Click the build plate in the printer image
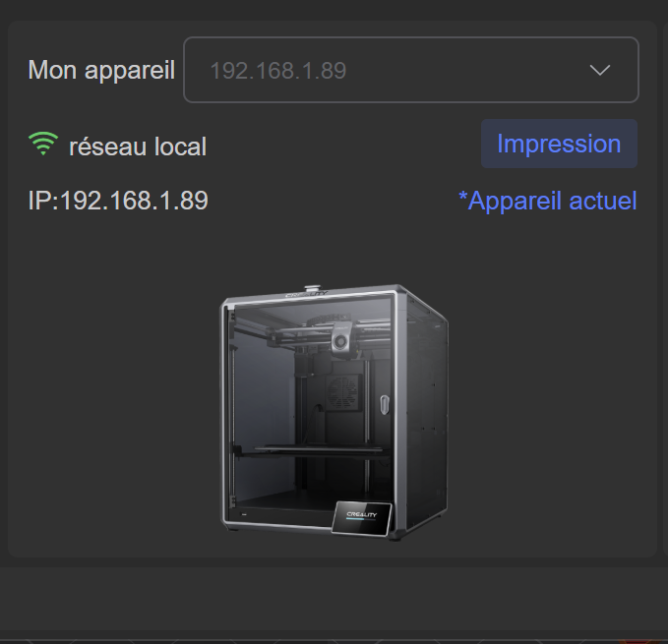 (315, 450)
